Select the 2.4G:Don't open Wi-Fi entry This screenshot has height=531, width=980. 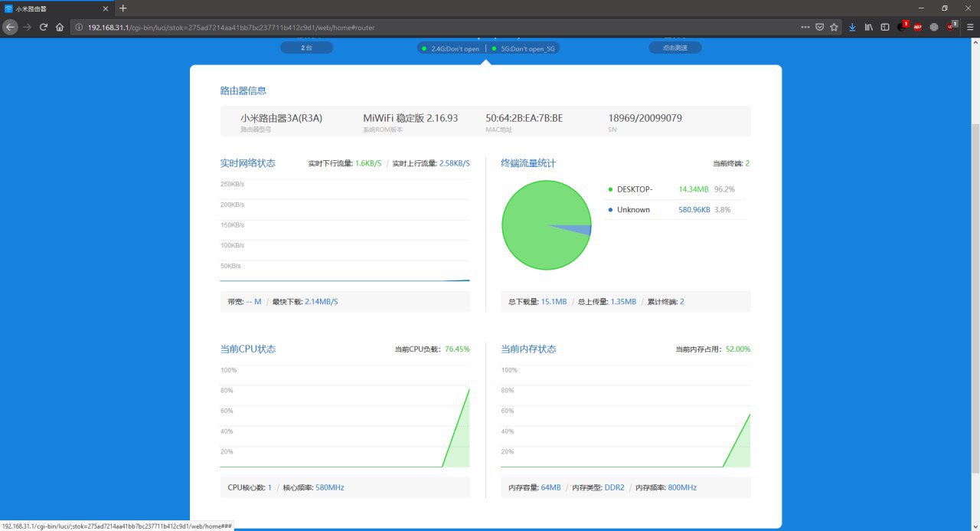coord(450,48)
